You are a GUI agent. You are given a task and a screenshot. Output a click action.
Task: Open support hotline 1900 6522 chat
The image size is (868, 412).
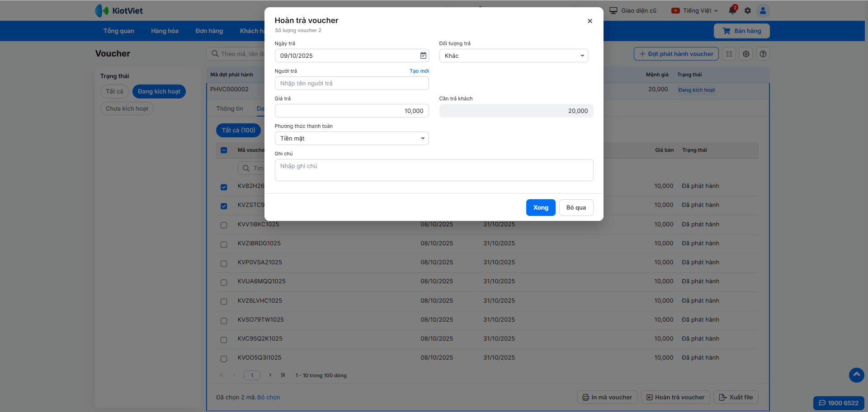839,403
